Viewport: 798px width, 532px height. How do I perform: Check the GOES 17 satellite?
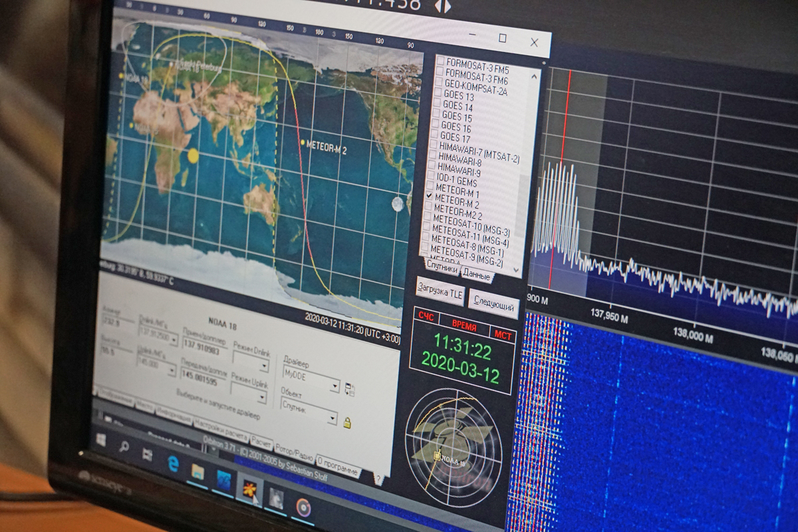coord(434,135)
